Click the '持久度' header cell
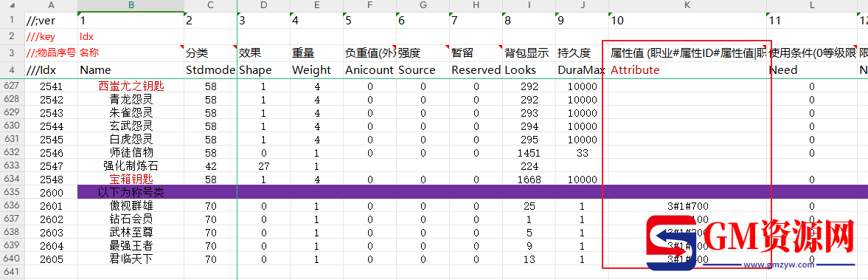 pos(583,53)
